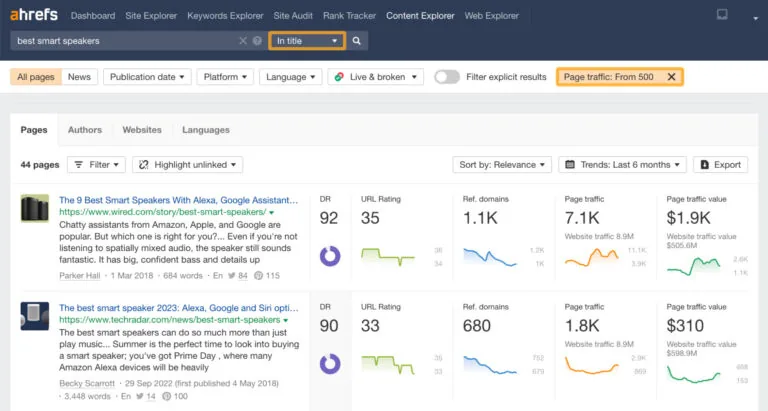This screenshot has width=768, height=411.
Task: Open Site Explorer in top navigation
Action: [151, 16]
